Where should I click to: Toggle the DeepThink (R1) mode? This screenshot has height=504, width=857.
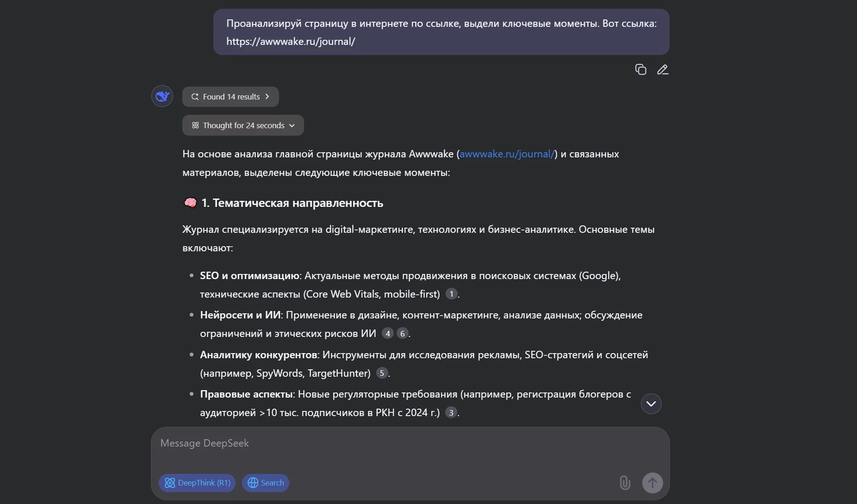(197, 483)
